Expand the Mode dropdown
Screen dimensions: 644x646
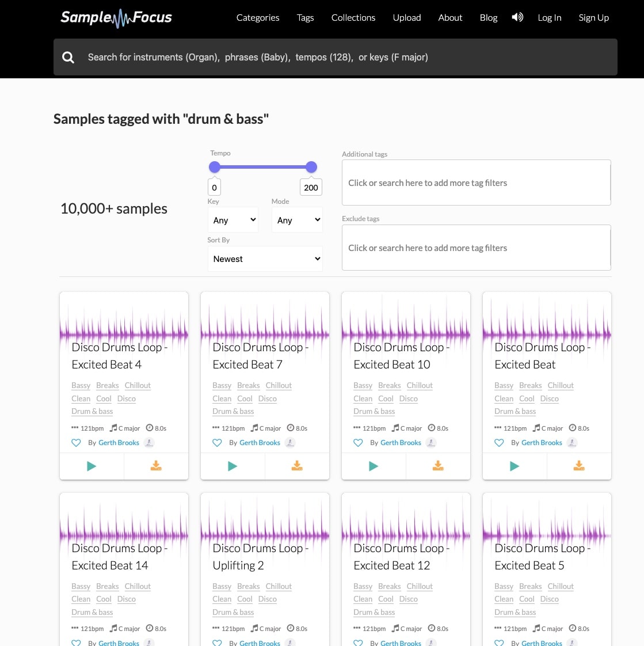(297, 220)
